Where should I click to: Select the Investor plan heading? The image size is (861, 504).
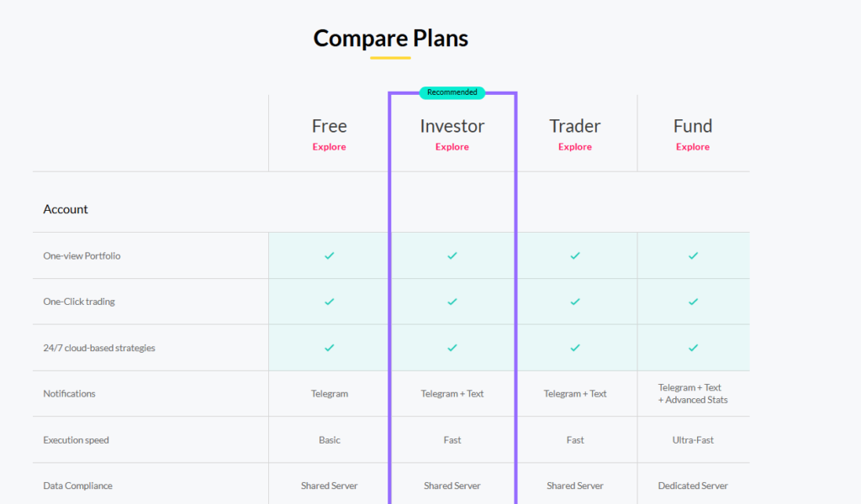452,126
